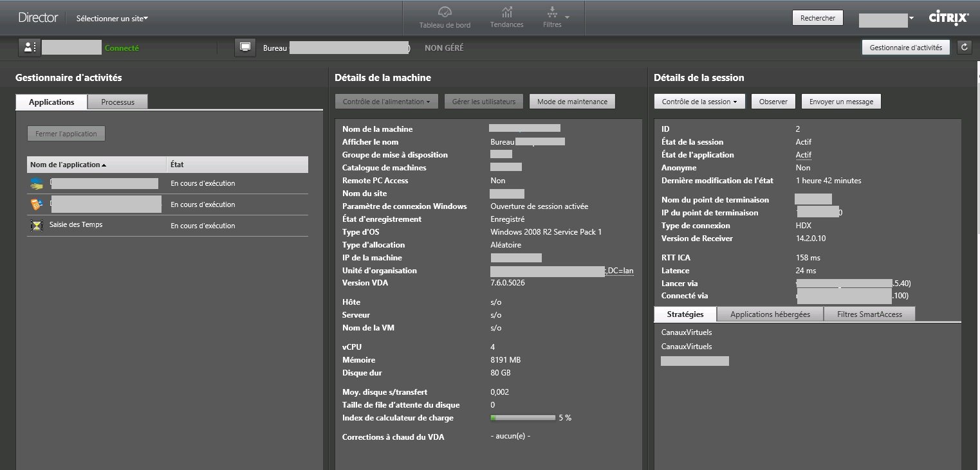This screenshot has height=470, width=980.
Task: Click the Rechercher button
Action: [817, 18]
